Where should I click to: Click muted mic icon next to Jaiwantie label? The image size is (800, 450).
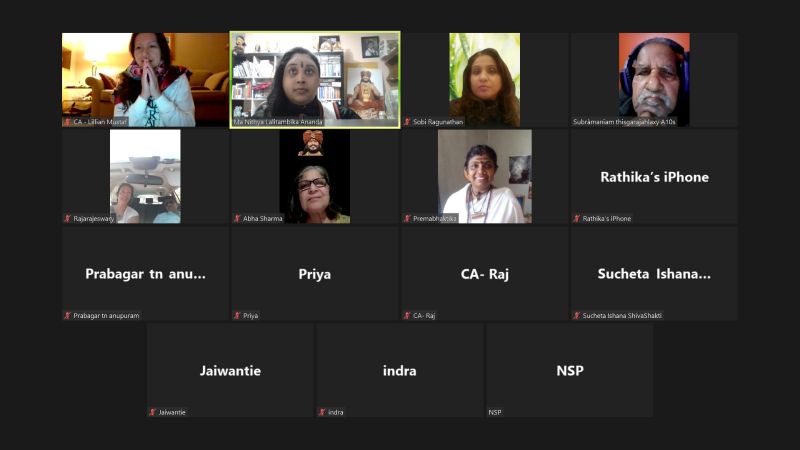(x=152, y=412)
